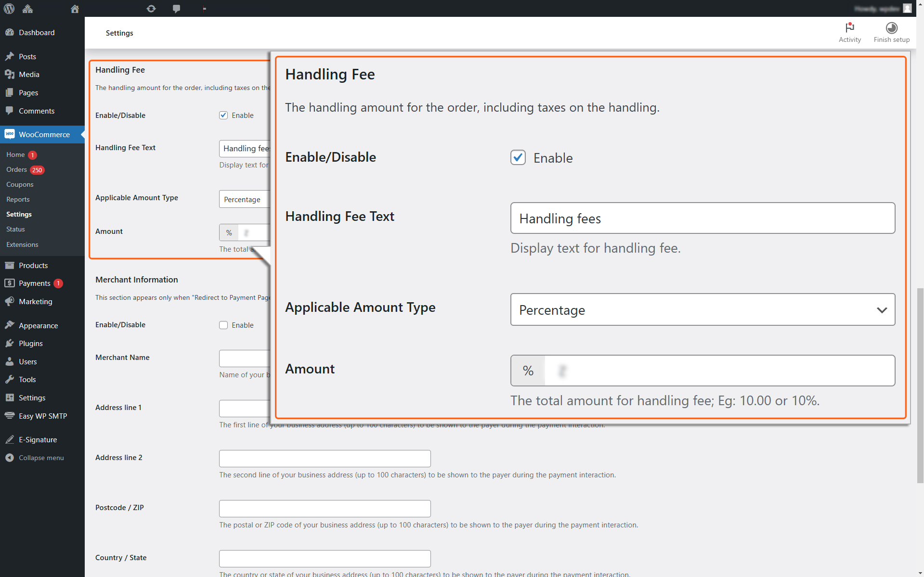924x577 pixels.
Task: Click the Products box icon
Action: pyautogui.click(x=10, y=265)
